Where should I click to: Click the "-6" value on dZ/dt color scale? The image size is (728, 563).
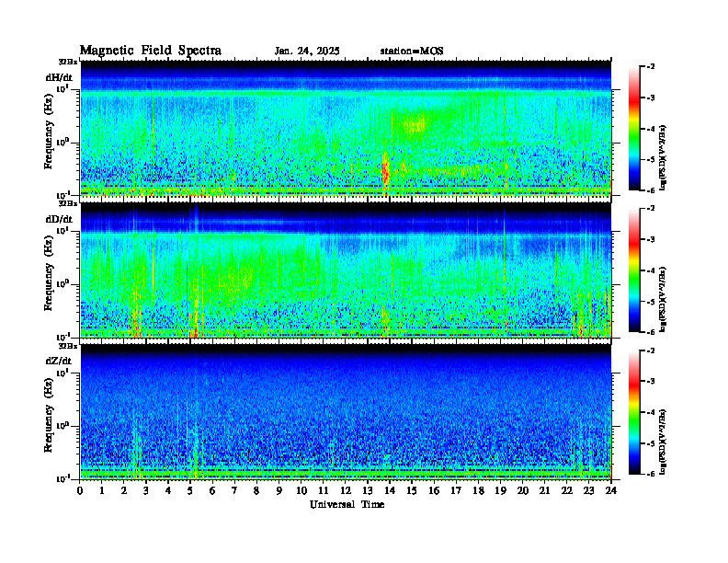(651, 475)
